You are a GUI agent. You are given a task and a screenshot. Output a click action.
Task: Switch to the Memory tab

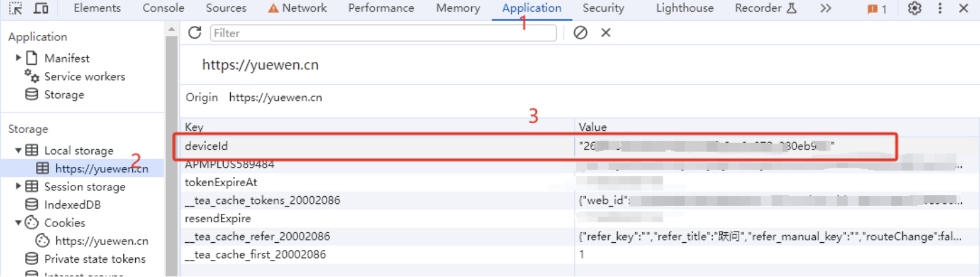pyautogui.click(x=458, y=8)
